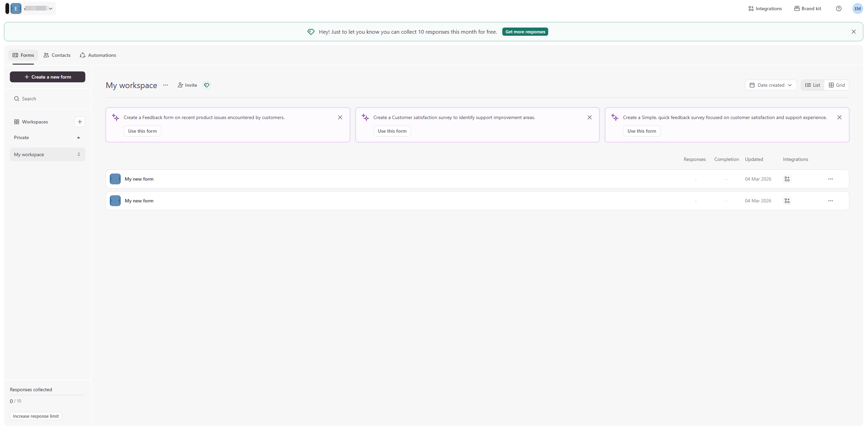Open the Brand kit
868x431 pixels.
(x=808, y=9)
